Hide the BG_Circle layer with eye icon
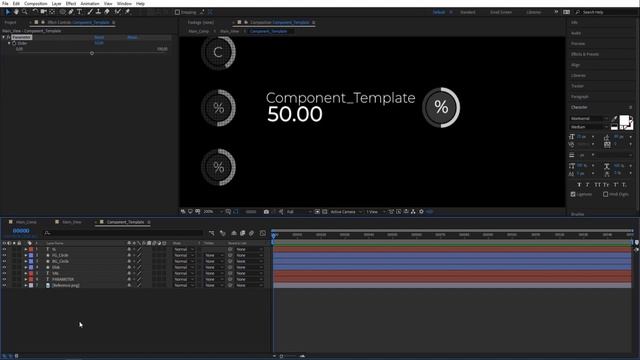Screen dimensions: 640x360 [x=4, y=261]
